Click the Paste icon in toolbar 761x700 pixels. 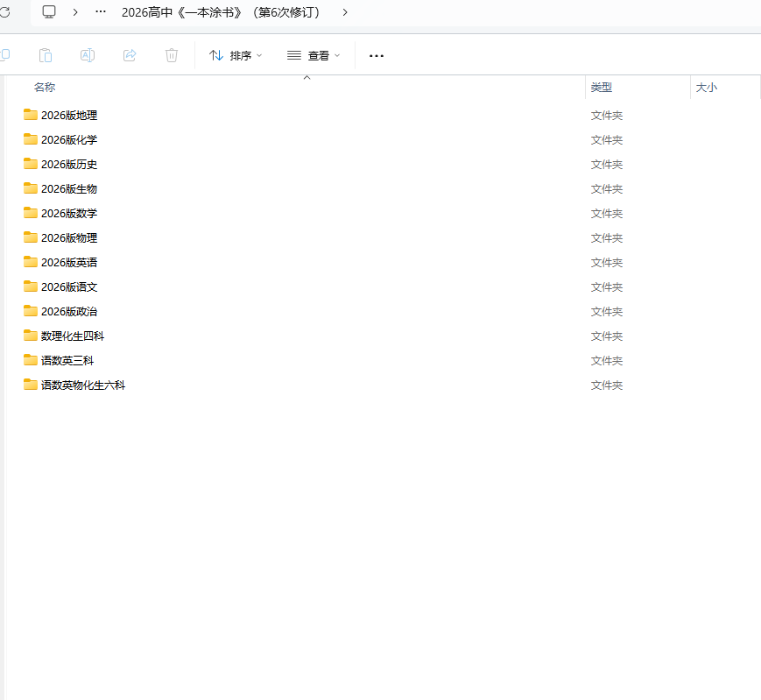[46, 55]
